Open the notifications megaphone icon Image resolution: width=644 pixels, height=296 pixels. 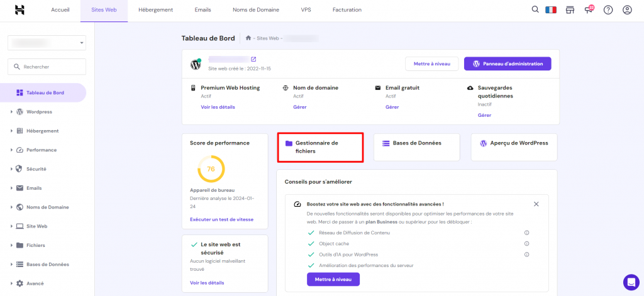(589, 10)
